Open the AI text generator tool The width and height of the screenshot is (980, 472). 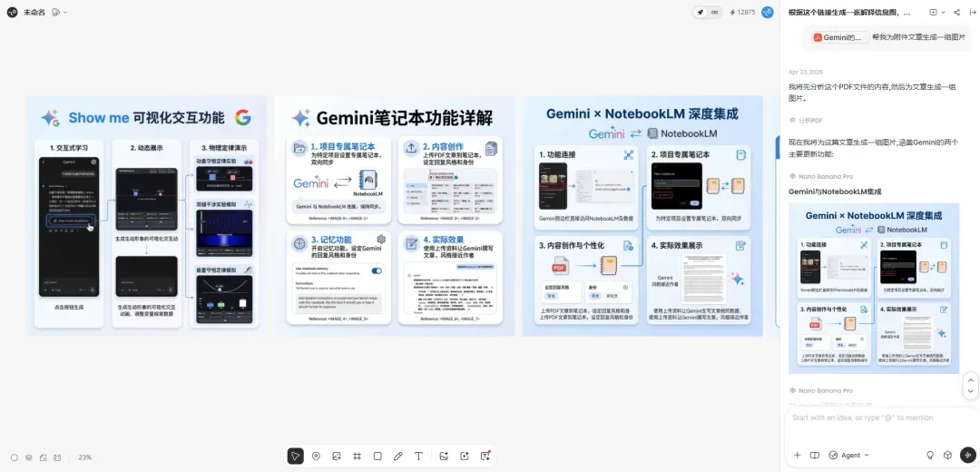click(x=485, y=457)
